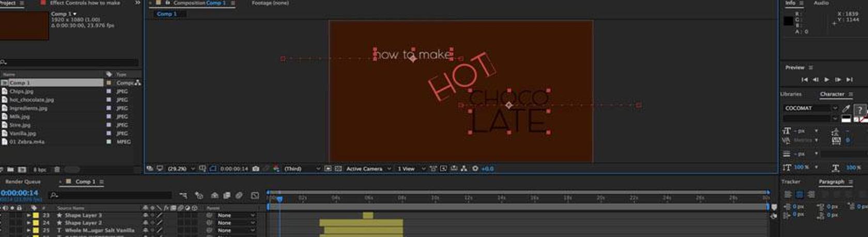Click the timeline current time 0:00:00:14
868x237 pixels.
point(20,193)
